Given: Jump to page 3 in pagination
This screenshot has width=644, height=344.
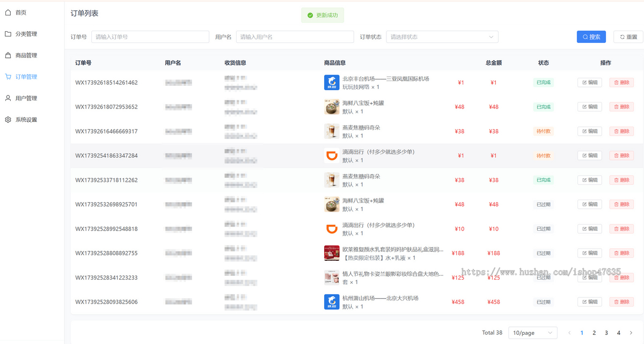Looking at the screenshot, I should coord(606,333).
